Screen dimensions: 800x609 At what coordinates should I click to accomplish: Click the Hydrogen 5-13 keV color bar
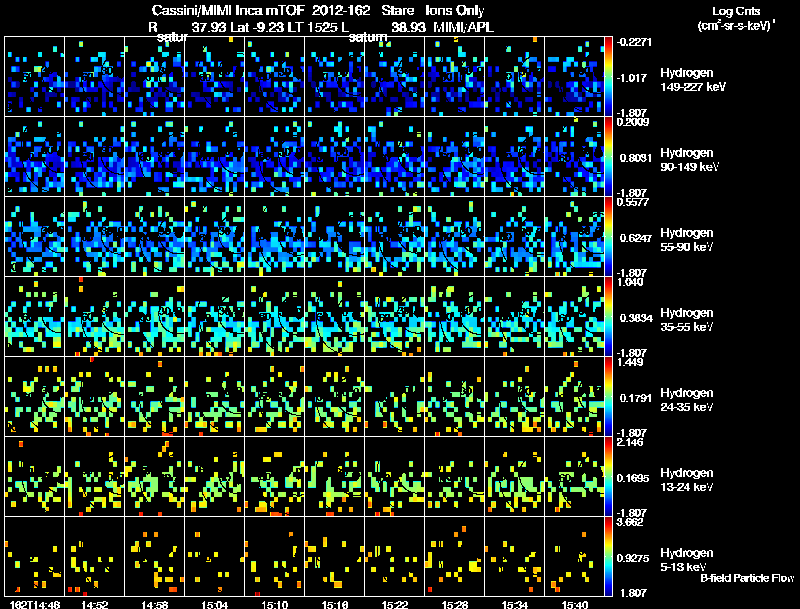[x=608, y=556]
